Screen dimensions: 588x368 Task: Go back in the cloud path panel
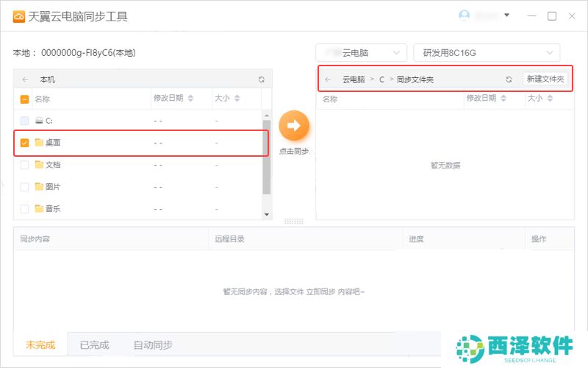(328, 79)
